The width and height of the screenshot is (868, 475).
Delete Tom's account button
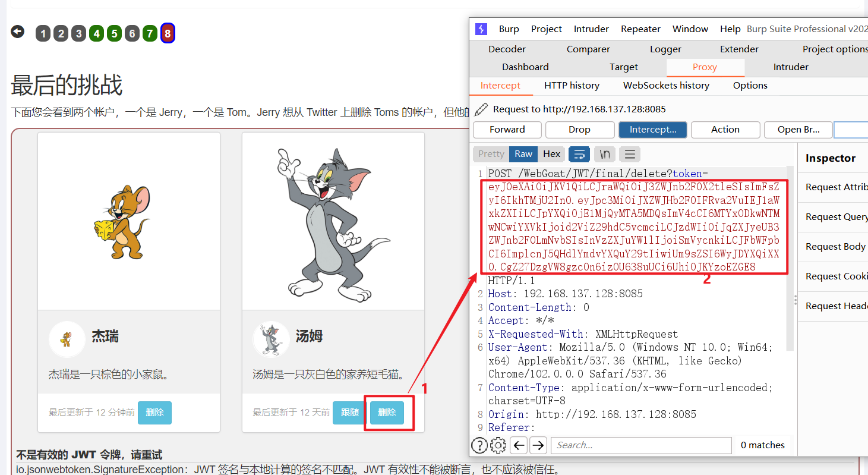point(387,413)
